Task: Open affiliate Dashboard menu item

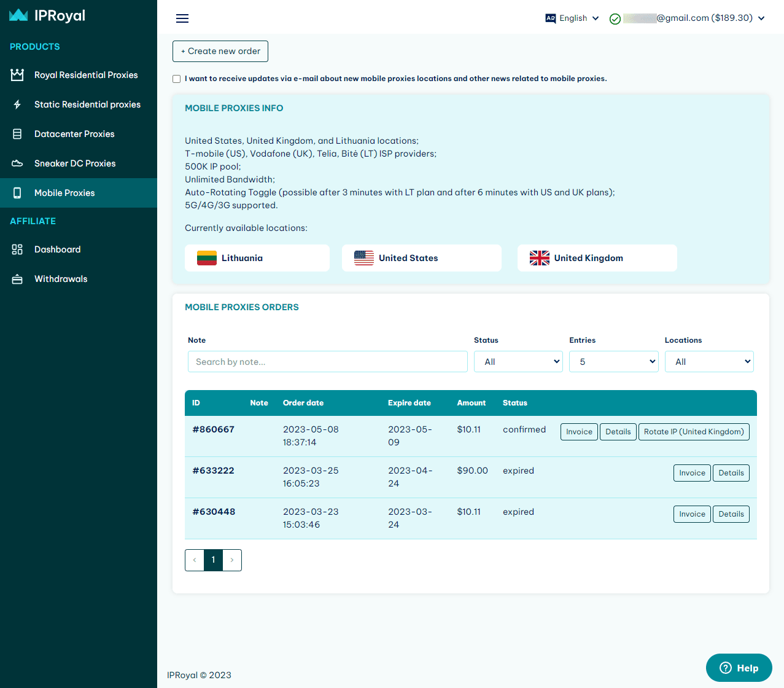Action: (79, 249)
